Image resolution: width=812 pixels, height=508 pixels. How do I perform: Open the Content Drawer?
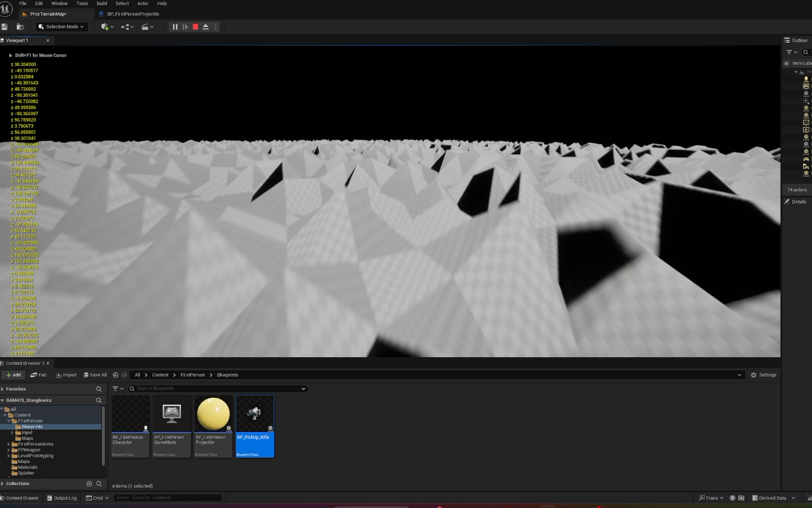20,498
